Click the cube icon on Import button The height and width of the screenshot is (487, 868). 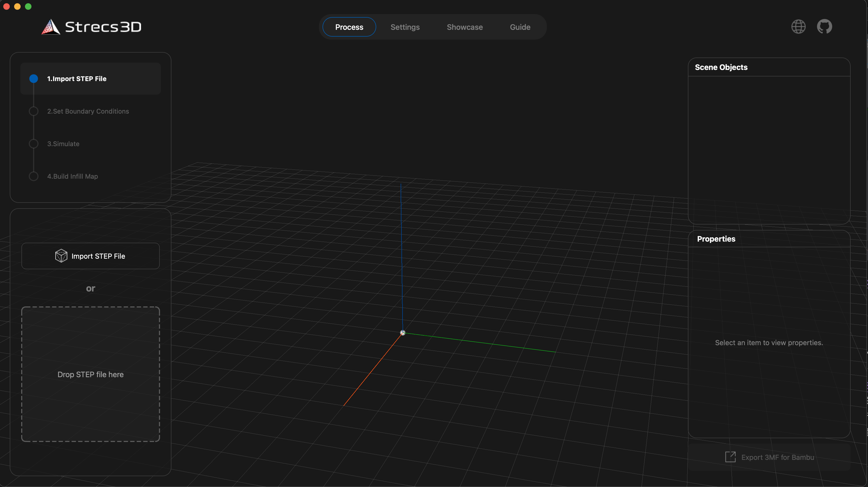point(61,256)
